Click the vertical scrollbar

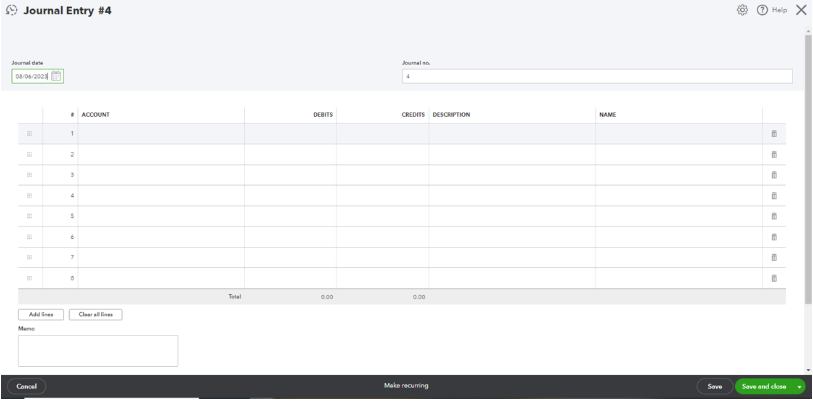808,169
